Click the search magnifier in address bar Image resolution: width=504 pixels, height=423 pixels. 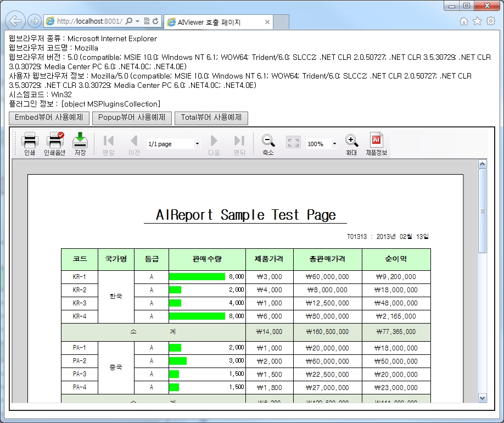(x=128, y=21)
